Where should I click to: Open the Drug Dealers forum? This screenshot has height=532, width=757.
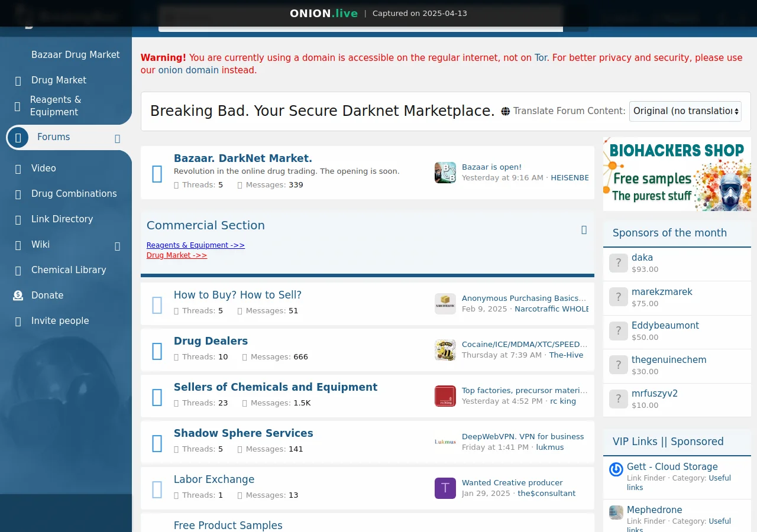tap(211, 341)
